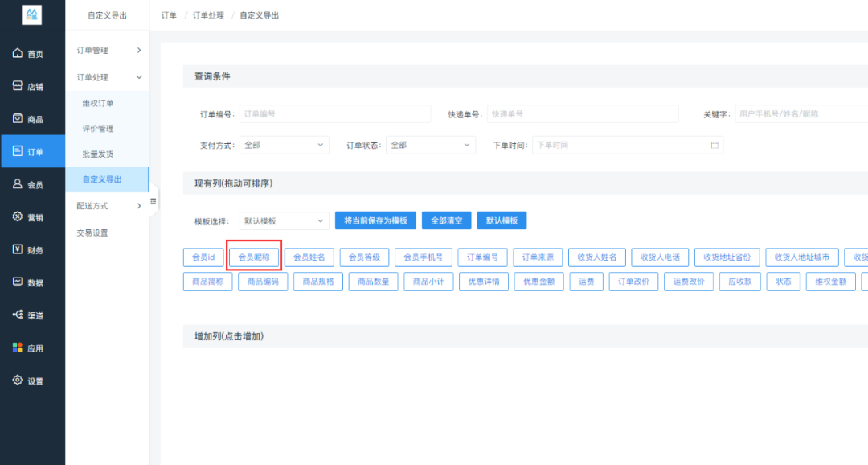Click the 订单改价 column tag
Image resolution: width=868 pixels, height=465 pixels.
pos(633,282)
